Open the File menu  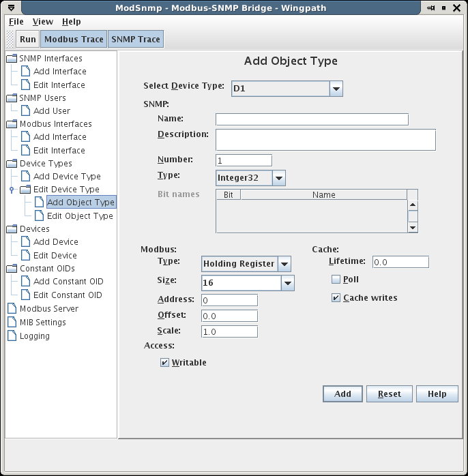[16, 22]
